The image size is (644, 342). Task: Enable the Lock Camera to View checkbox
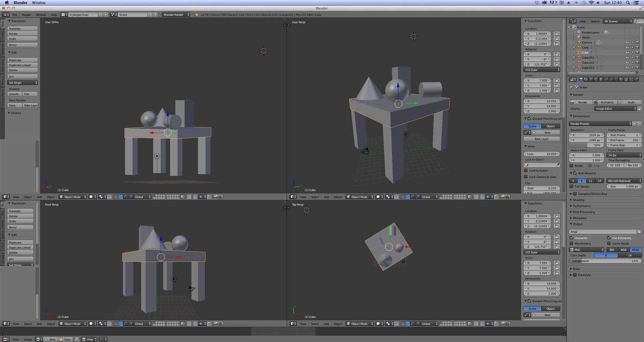526,177
